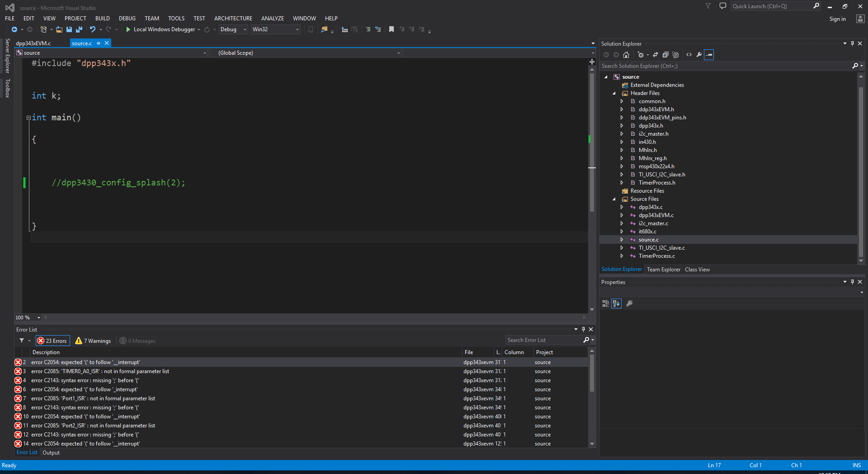Viewport: 868px width, 474px height.
Task: Sync with active document in Solution Explorer
Action: click(x=655, y=55)
